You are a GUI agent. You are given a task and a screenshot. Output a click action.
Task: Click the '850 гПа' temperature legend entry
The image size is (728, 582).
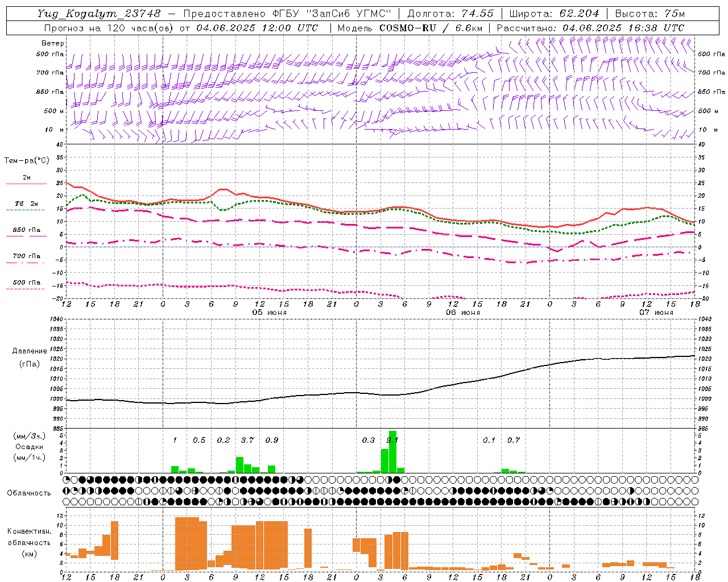click(27, 230)
